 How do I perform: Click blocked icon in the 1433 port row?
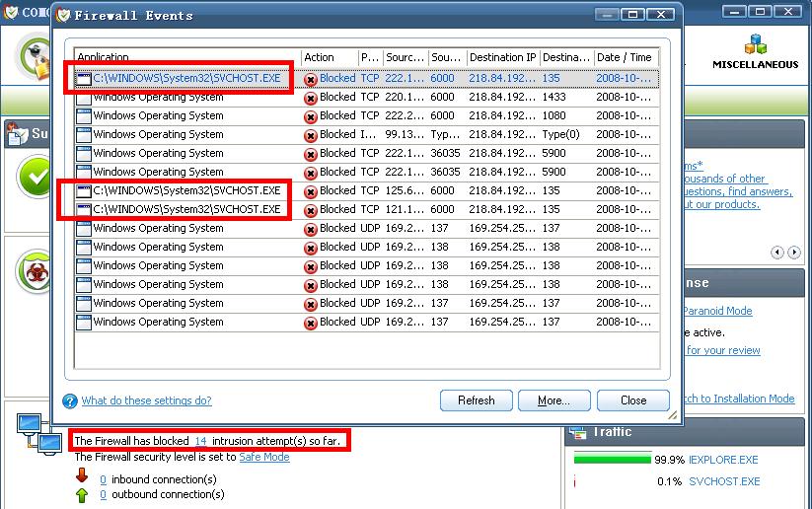310,99
